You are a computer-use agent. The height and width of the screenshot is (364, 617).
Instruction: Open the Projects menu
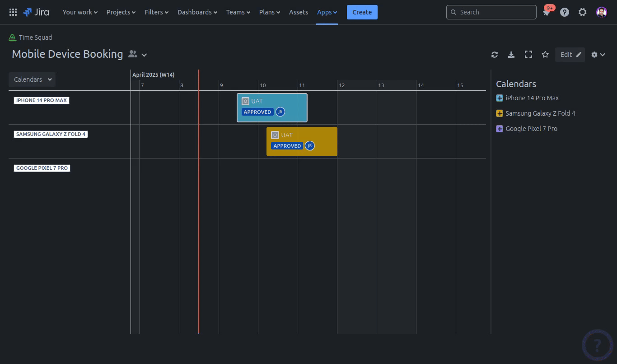pos(121,12)
